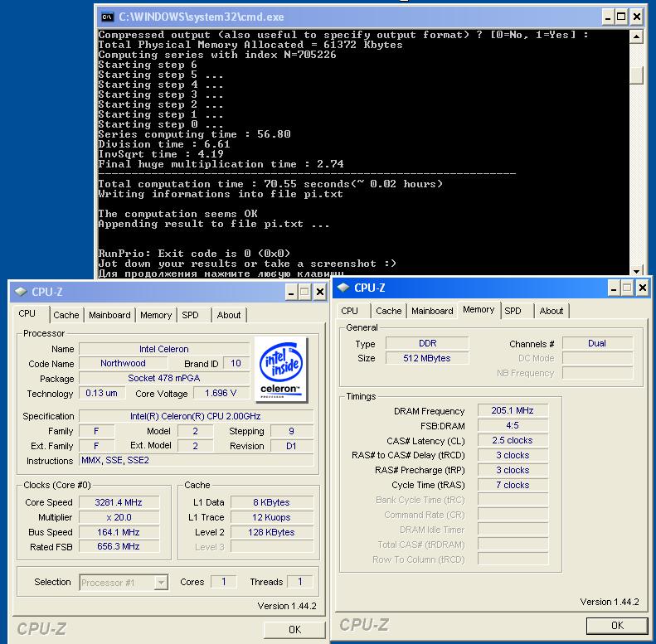This screenshot has width=656, height=644.
Task: Click Total computation time line in cmd
Action: tap(270, 184)
